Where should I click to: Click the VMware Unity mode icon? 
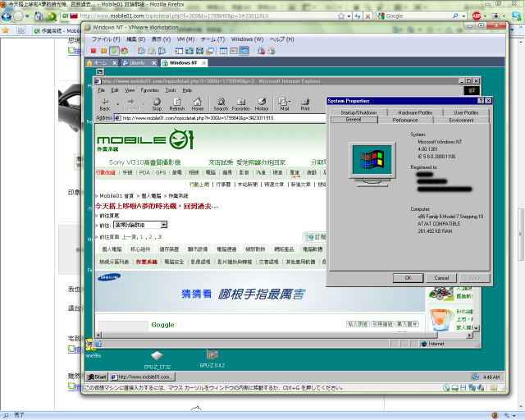click(210, 51)
